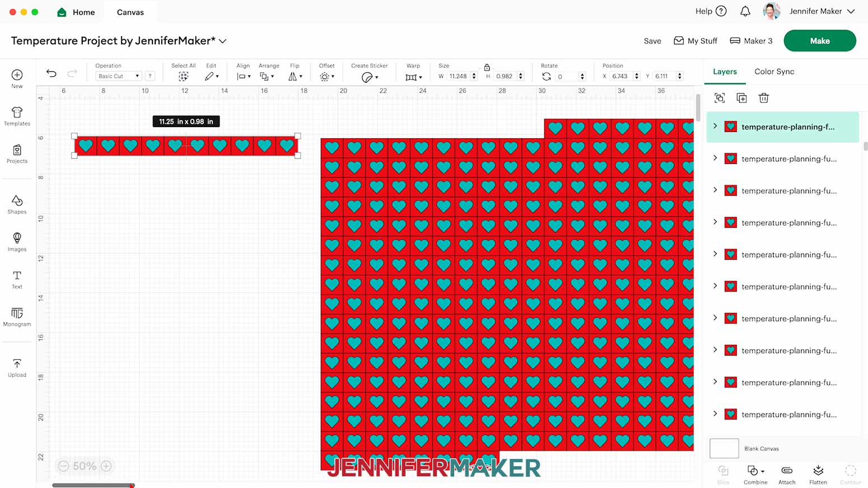
Task: Zoom out the canvas
Action: 63,466
